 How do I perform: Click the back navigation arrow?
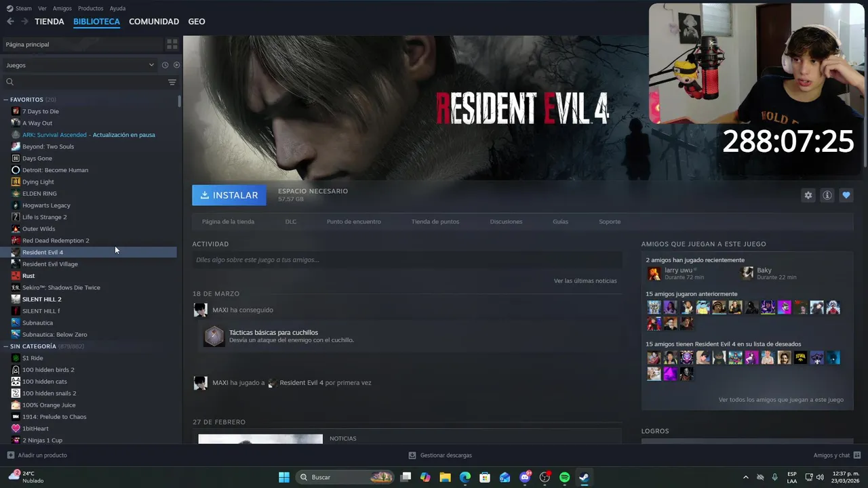pos(10,22)
